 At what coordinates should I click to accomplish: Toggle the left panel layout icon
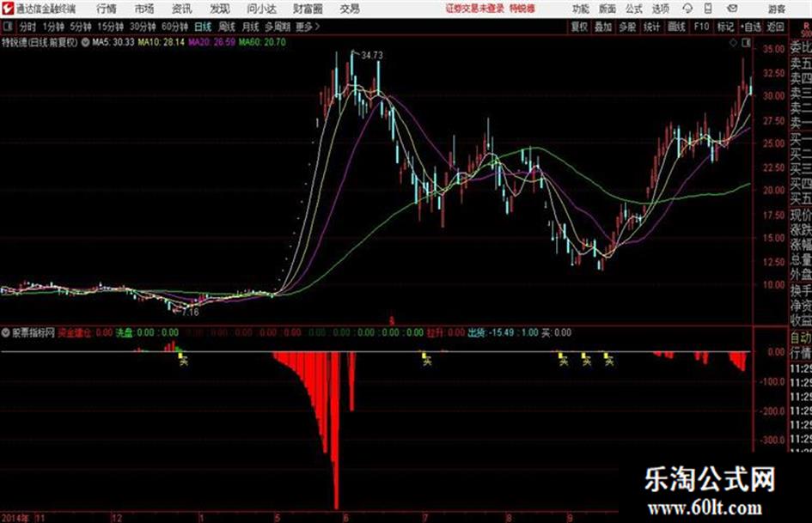tap(7, 27)
